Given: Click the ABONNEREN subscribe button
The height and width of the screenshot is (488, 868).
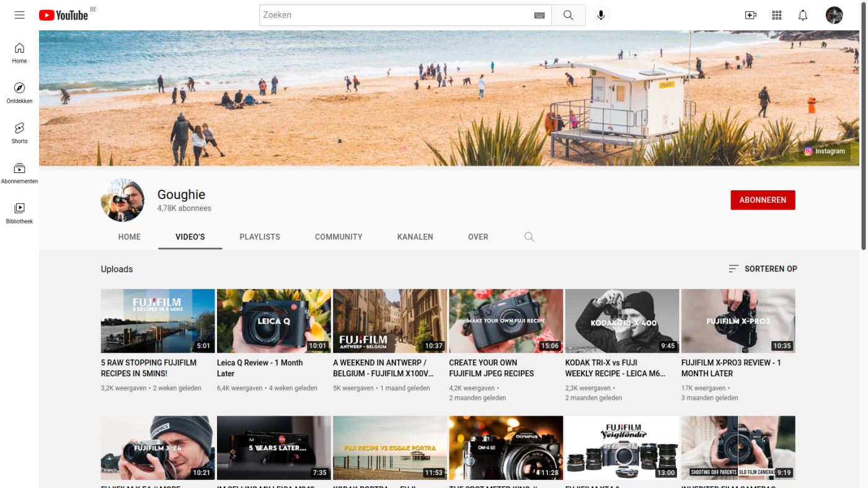Looking at the screenshot, I should click(763, 200).
